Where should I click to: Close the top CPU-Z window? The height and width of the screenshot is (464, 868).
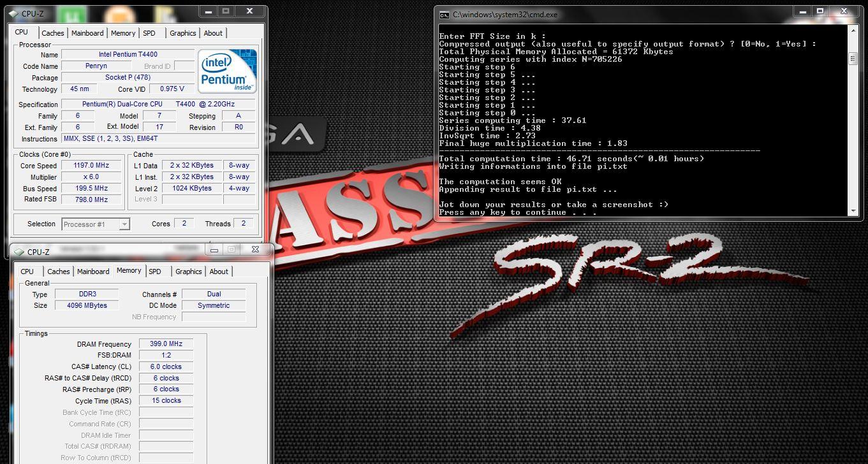click(249, 11)
